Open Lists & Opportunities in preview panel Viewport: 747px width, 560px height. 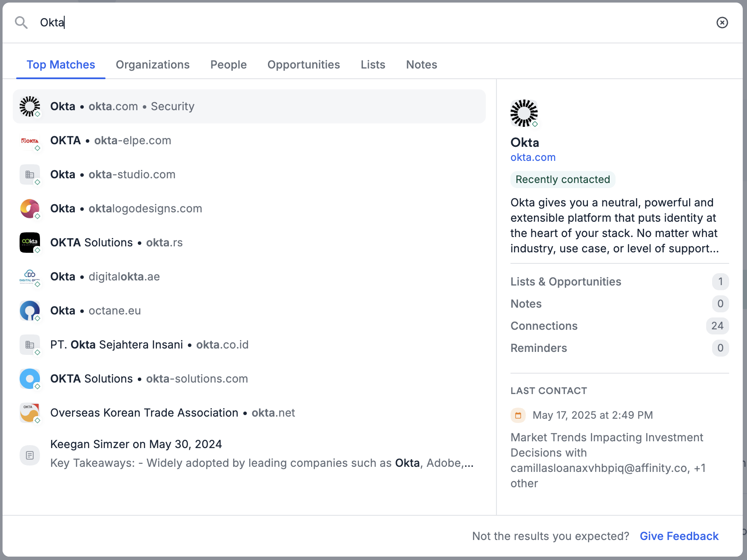coord(620,282)
